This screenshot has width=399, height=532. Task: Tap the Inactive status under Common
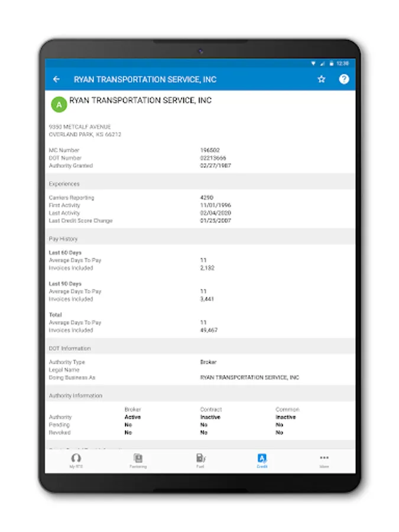286,417
